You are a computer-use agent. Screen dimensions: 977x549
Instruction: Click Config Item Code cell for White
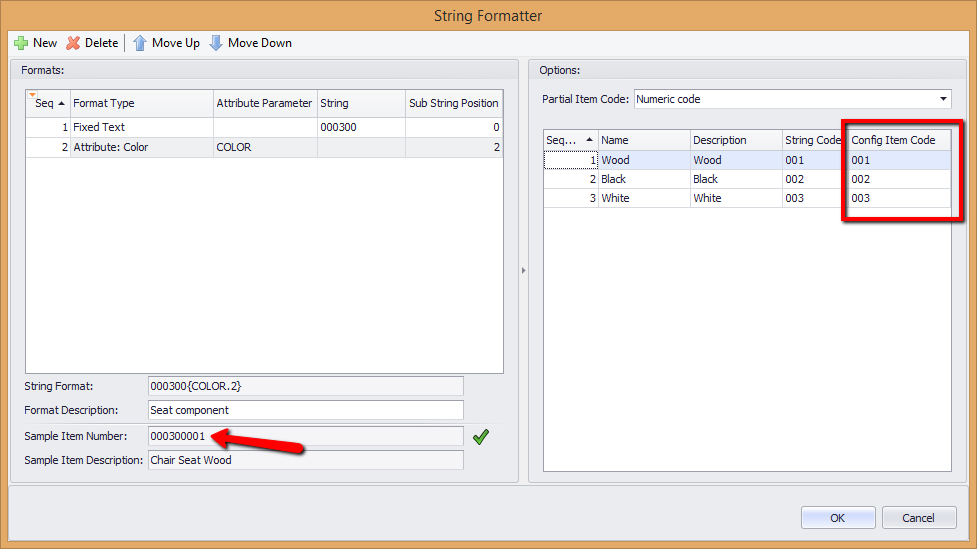(900, 198)
